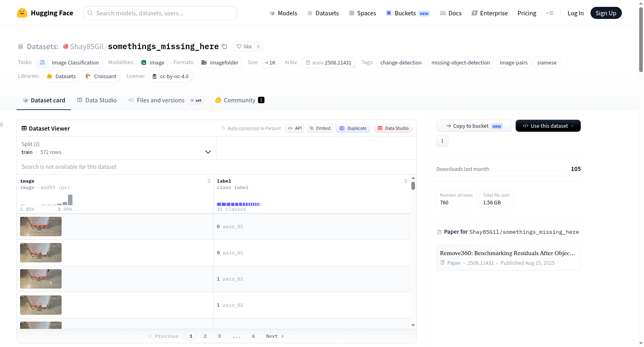The width and height of the screenshot is (644, 347).
Task: Click the Shay85Gil avatar icon
Action: pos(66,46)
